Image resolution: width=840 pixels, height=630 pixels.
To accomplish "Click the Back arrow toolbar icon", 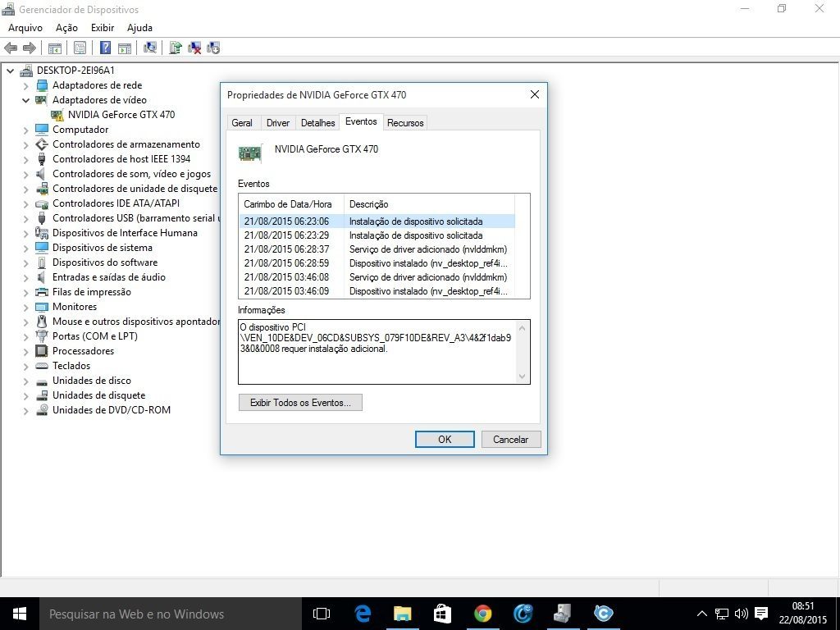I will click(10, 48).
